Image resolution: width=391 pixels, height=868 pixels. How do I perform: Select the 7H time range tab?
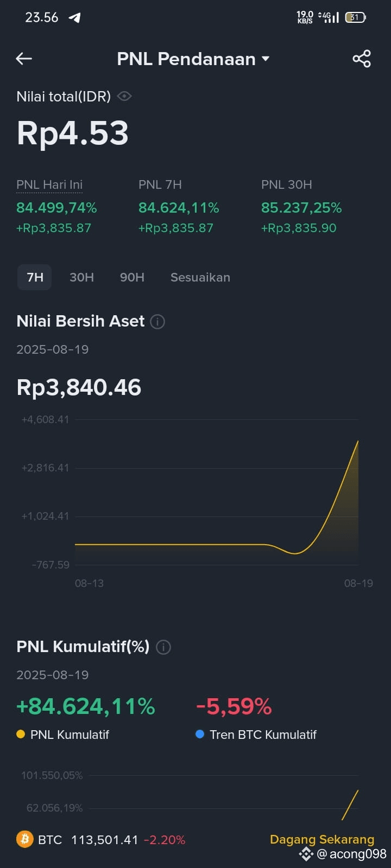click(35, 277)
